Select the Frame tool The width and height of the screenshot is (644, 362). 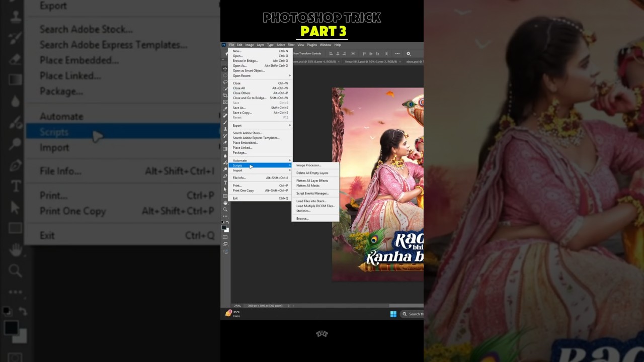tap(225, 102)
